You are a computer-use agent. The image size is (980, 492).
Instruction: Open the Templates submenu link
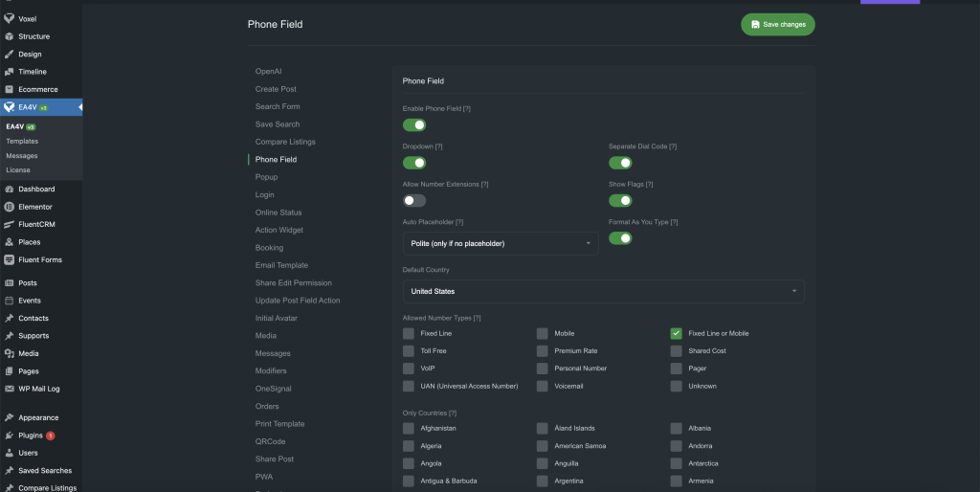tap(22, 141)
